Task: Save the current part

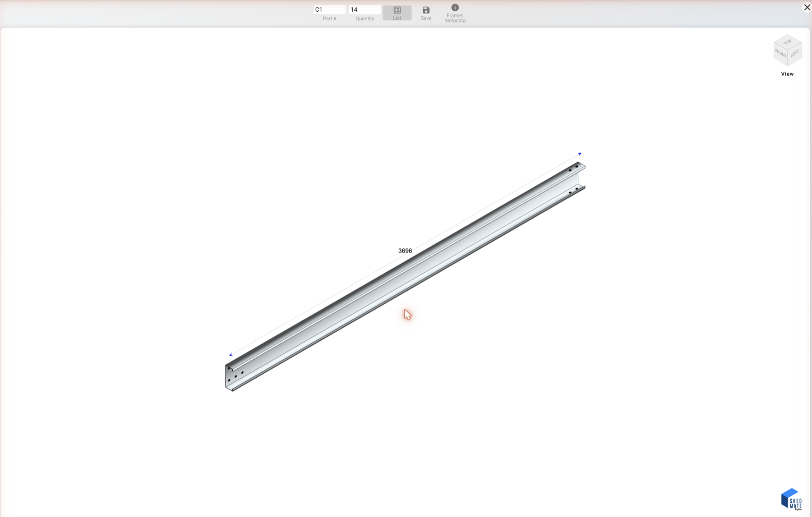Action: 426,13
